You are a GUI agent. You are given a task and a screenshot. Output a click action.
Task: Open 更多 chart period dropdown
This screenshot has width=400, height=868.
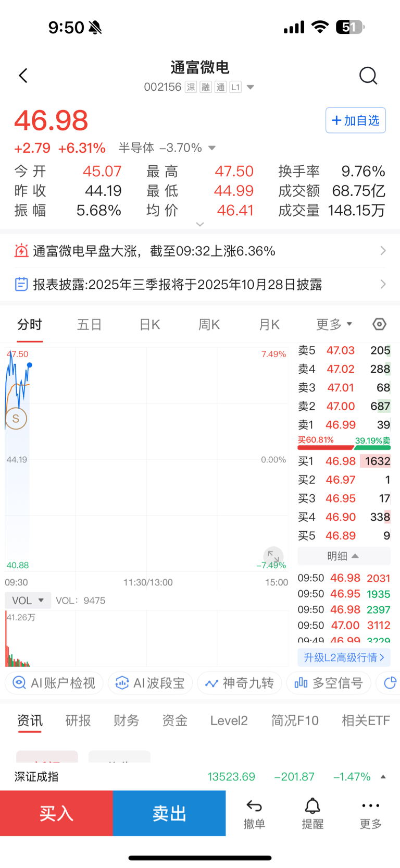pos(334,325)
